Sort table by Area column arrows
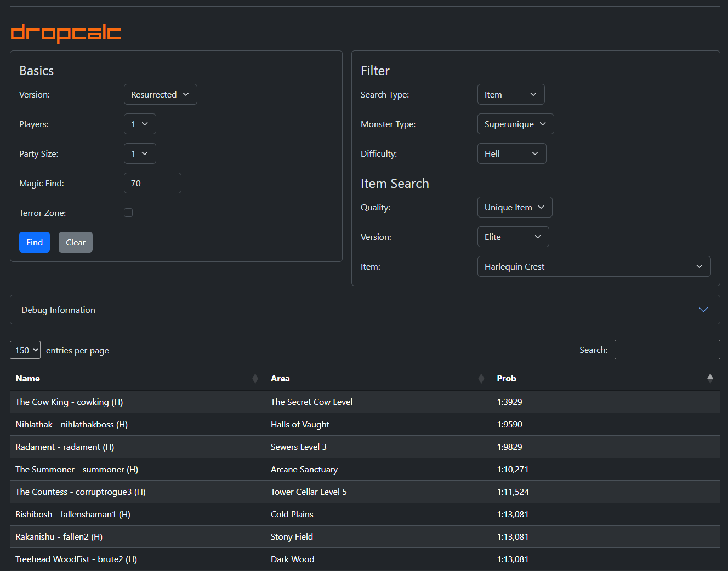 (x=481, y=379)
